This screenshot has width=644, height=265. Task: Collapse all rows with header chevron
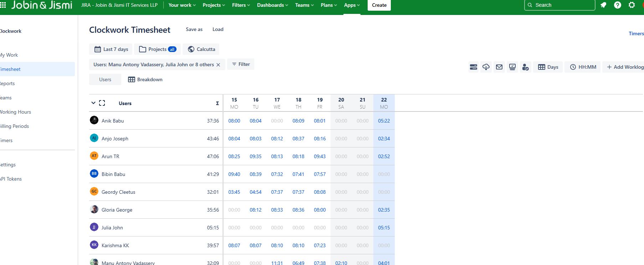pos(93,103)
